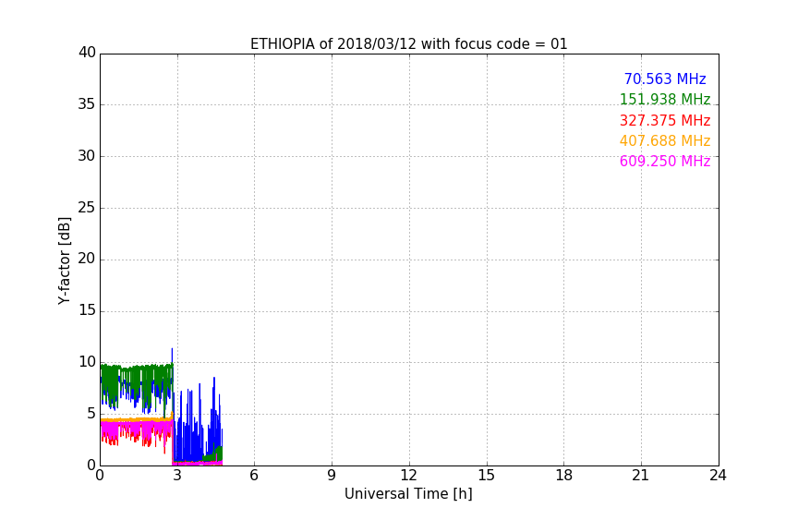798x532 pixels.
Task: Click x-axis tick label 12
Action: click(x=408, y=476)
